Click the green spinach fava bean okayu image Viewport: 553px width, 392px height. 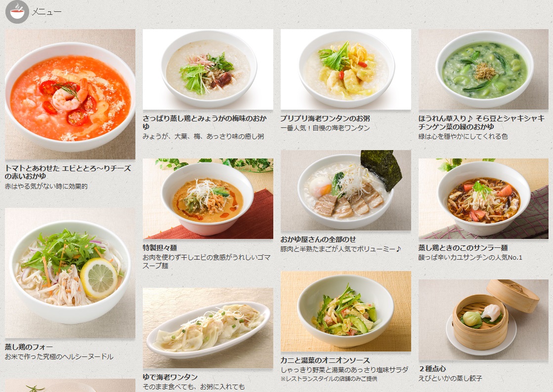click(x=483, y=70)
